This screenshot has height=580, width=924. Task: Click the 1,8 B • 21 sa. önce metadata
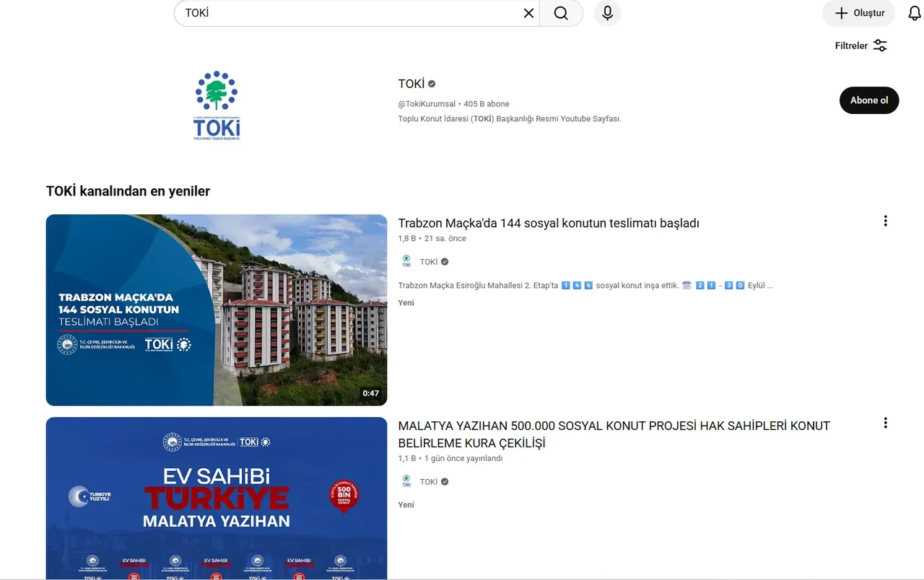point(432,239)
